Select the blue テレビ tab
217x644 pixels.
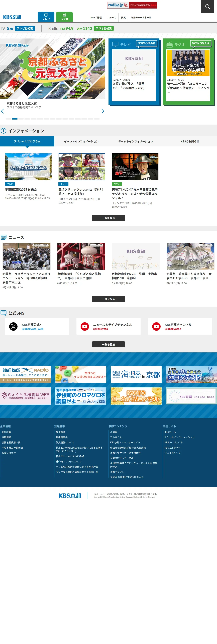pyautogui.click(x=46, y=17)
